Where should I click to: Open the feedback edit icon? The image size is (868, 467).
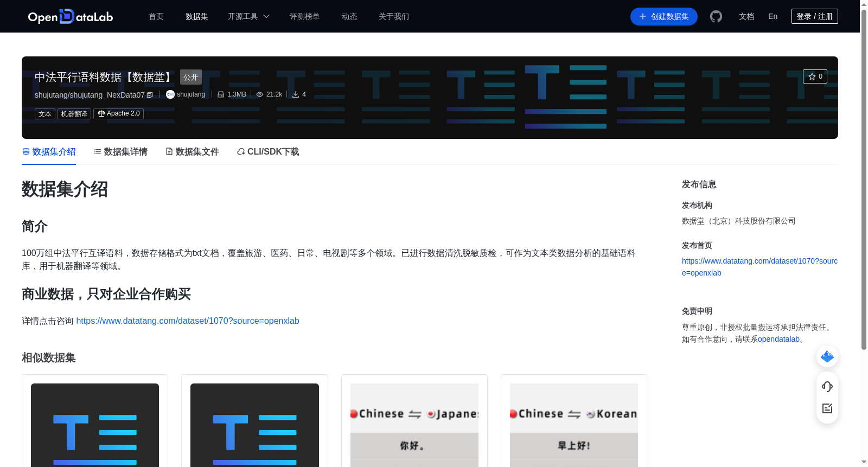tap(827, 408)
